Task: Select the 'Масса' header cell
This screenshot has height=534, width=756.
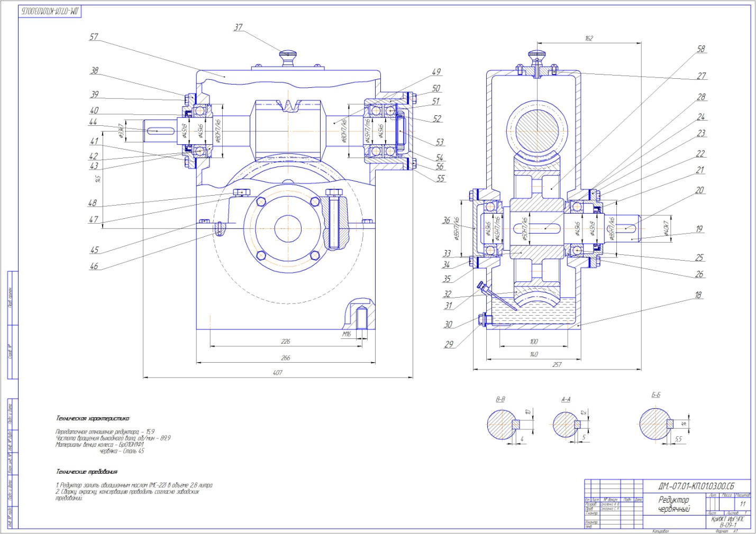Action: [x=727, y=495]
